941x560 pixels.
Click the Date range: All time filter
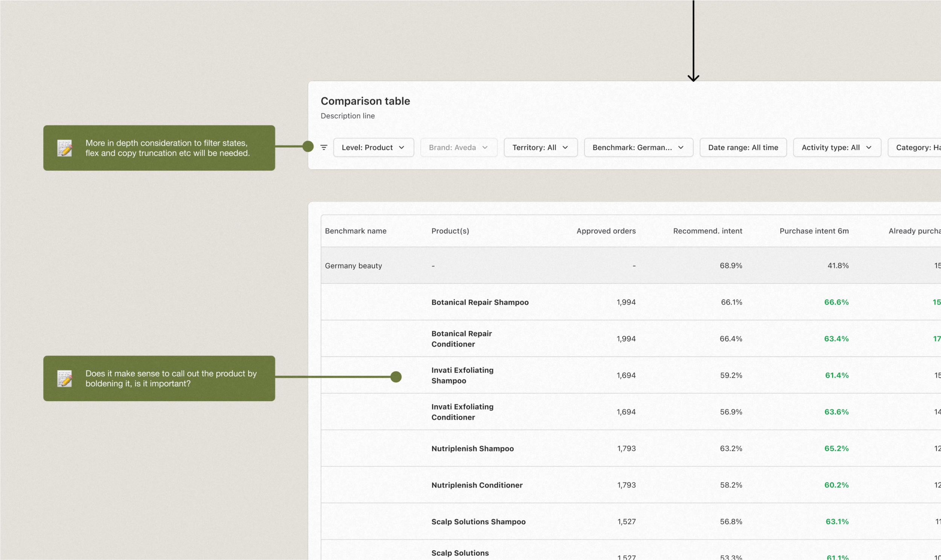[x=743, y=147]
